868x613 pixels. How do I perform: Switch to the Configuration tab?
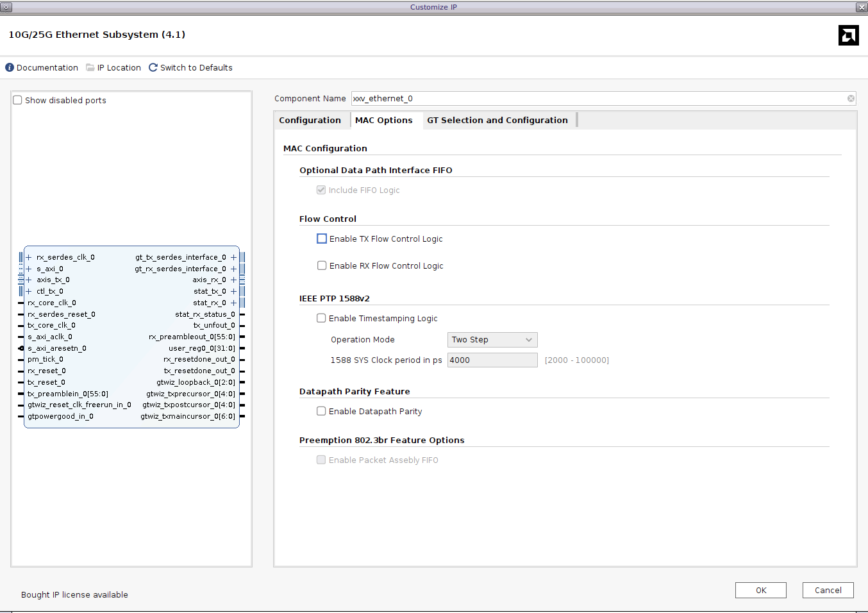point(310,120)
